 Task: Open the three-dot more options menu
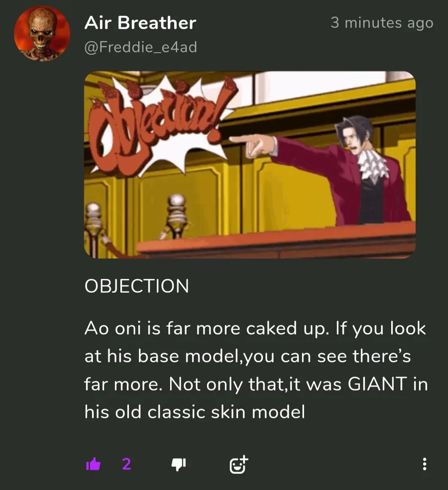[424, 464]
